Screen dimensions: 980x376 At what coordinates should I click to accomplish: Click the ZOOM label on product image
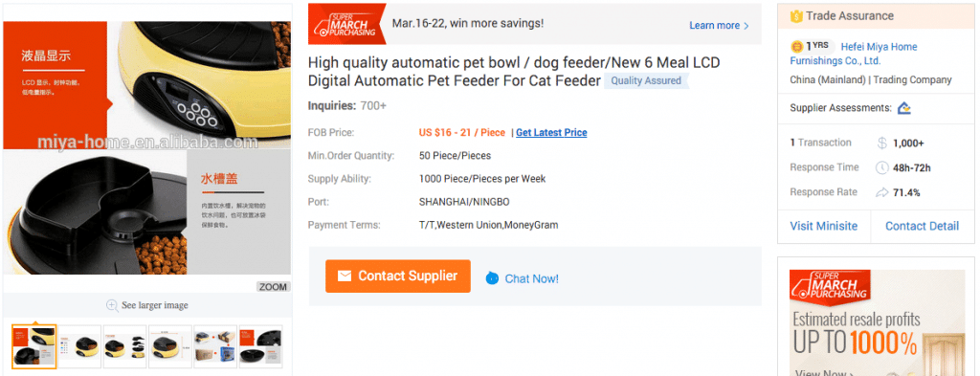click(x=273, y=287)
